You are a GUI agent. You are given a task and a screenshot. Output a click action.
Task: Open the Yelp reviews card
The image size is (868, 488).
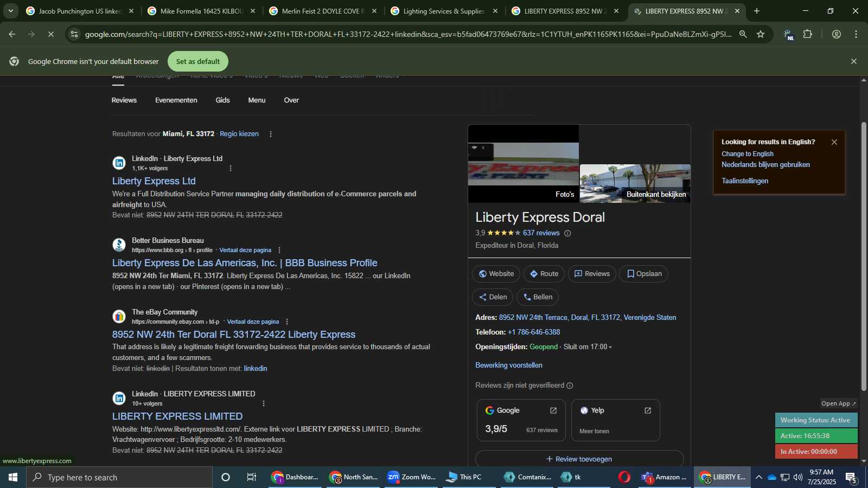(616, 420)
